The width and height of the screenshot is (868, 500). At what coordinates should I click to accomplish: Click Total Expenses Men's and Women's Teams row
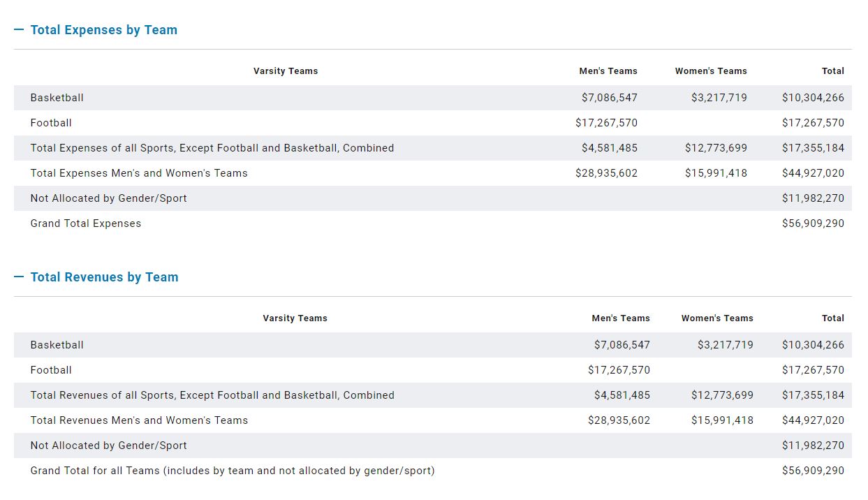(x=139, y=173)
